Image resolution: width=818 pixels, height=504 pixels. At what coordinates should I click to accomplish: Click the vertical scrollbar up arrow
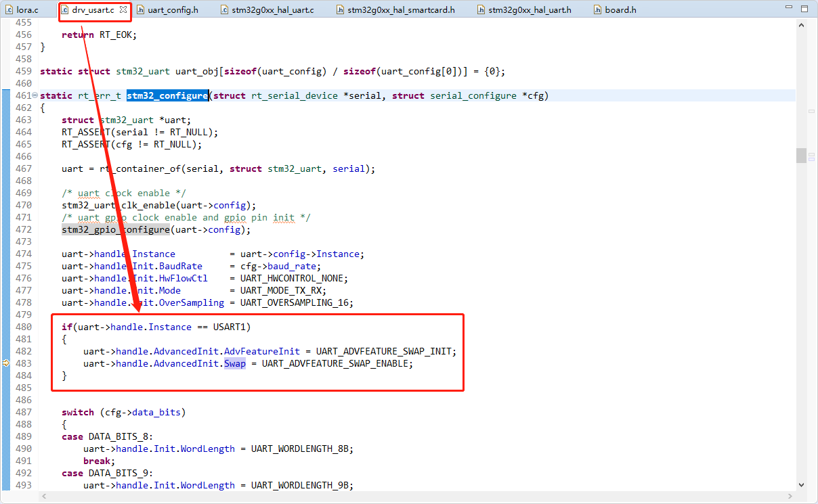(x=801, y=24)
